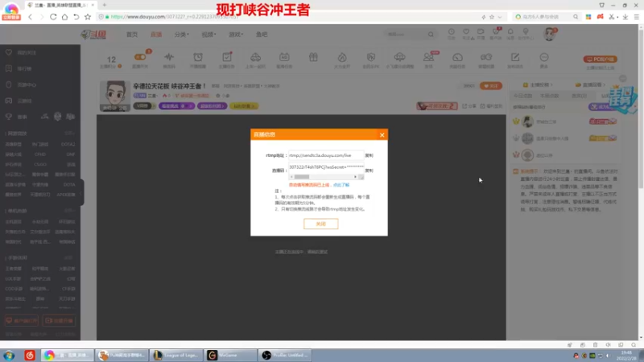Screen dimensions: 644x362
Task: Click the pencil edit icon in the streamer toolbar
Action: click(515, 57)
